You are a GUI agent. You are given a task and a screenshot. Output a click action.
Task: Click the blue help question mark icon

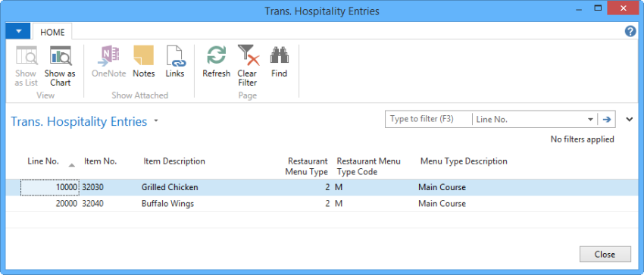pos(630,31)
